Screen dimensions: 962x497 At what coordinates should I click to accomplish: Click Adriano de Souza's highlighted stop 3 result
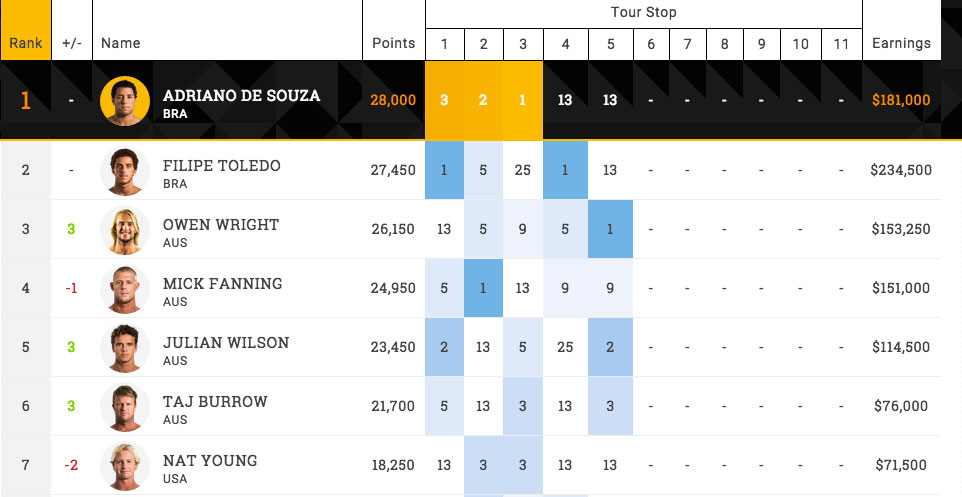pyautogui.click(x=523, y=100)
